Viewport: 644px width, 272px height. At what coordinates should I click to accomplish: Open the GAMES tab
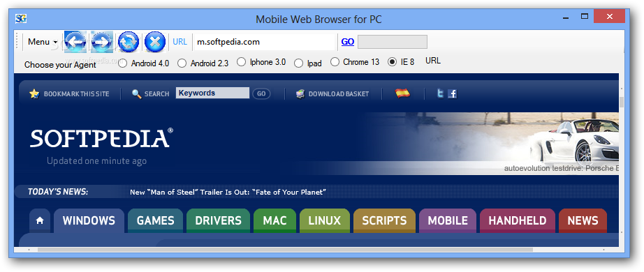pyautogui.click(x=155, y=220)
